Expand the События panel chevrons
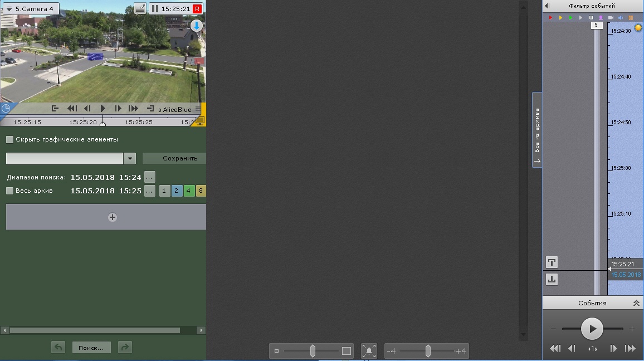The image size is (644, 361). coord(636,303)
